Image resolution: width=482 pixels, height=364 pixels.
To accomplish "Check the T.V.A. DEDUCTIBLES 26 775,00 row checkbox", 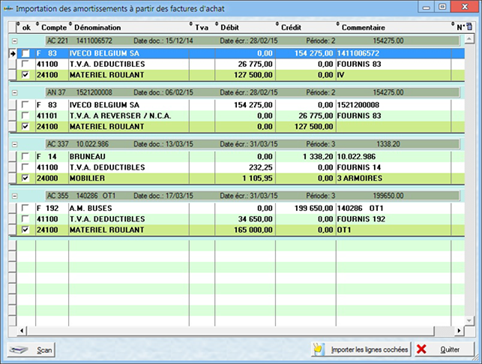I will coord(25,64).
